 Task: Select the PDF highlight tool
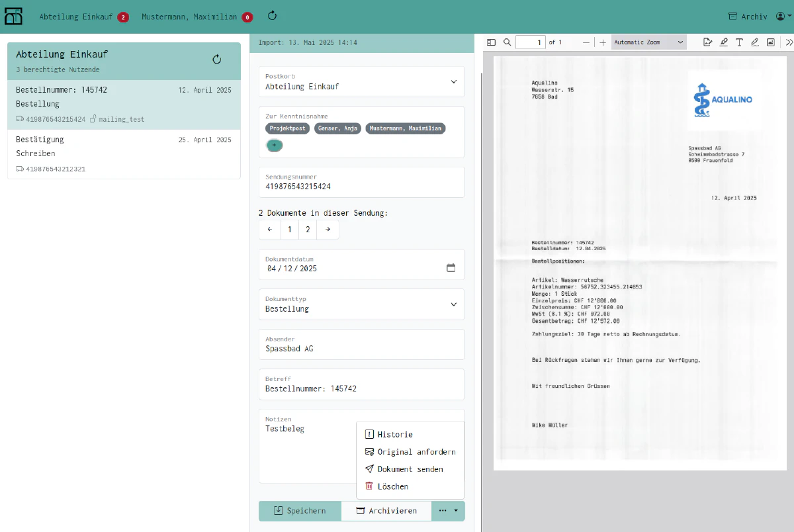point(724,42)
